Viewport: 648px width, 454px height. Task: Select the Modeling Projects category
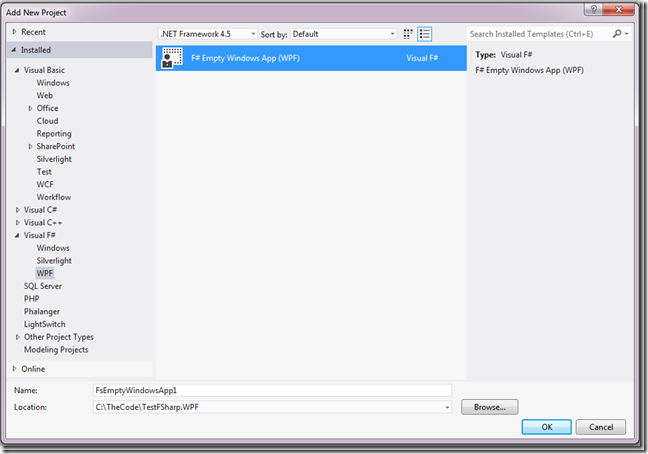(56, 350)
